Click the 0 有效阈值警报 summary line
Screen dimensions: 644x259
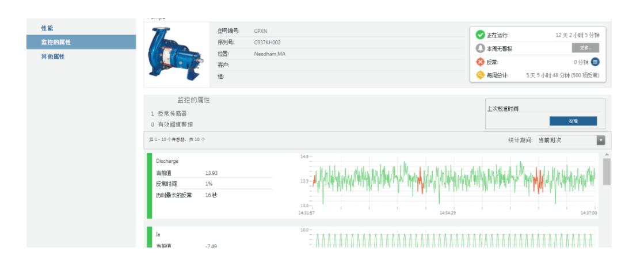(172, 124)
